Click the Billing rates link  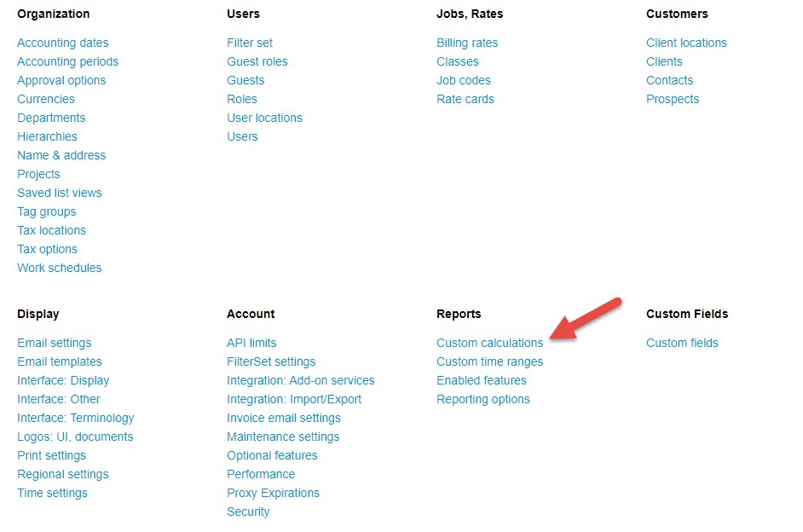click(467, 43)
